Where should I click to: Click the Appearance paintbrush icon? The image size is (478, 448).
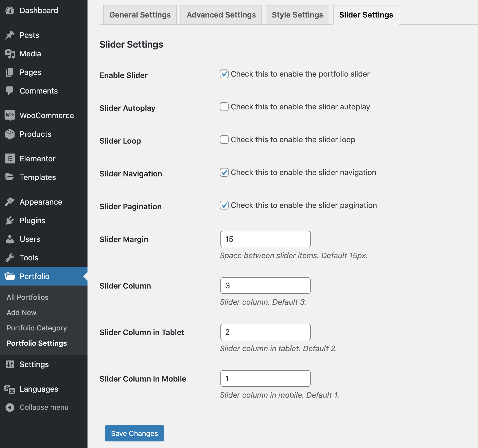pyautogui.click(x=10, y=202)
